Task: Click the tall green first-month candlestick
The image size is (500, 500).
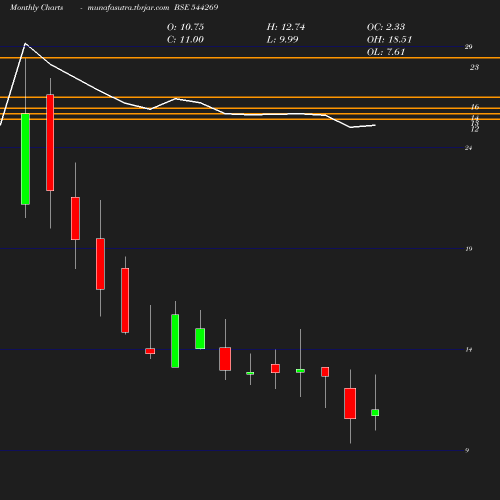Action: [x=25, y=159]
